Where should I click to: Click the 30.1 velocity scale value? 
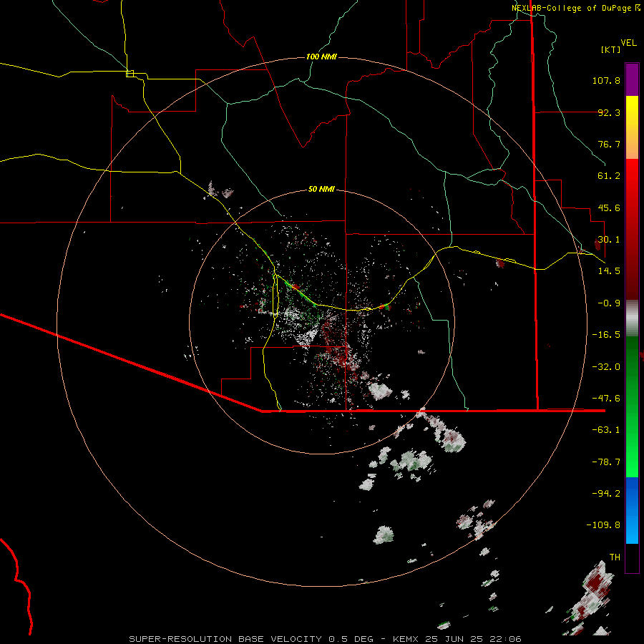coord(609,240)
